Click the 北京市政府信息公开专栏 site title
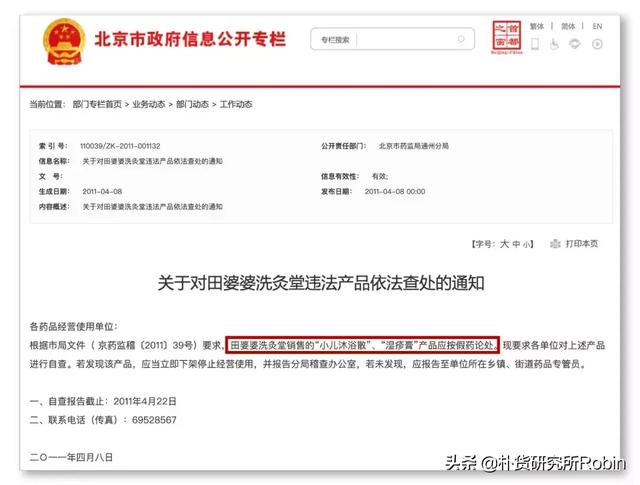 click(x=190, y=39)
